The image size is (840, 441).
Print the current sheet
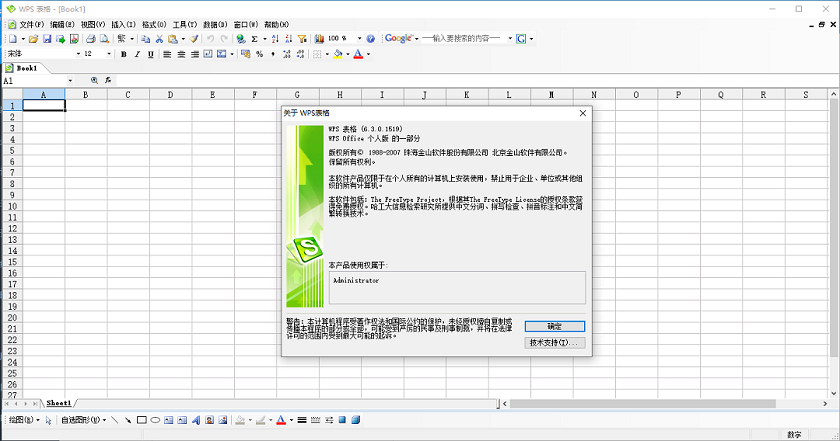(x=91, y=39)
